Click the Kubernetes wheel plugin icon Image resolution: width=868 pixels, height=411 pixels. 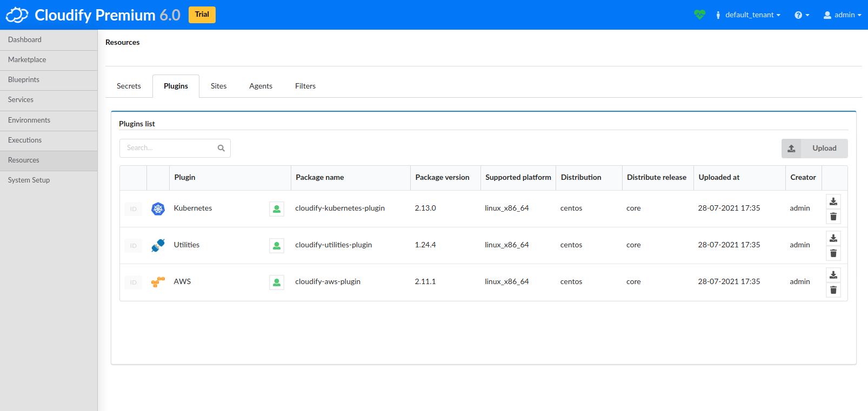click(x=158, y=209)
